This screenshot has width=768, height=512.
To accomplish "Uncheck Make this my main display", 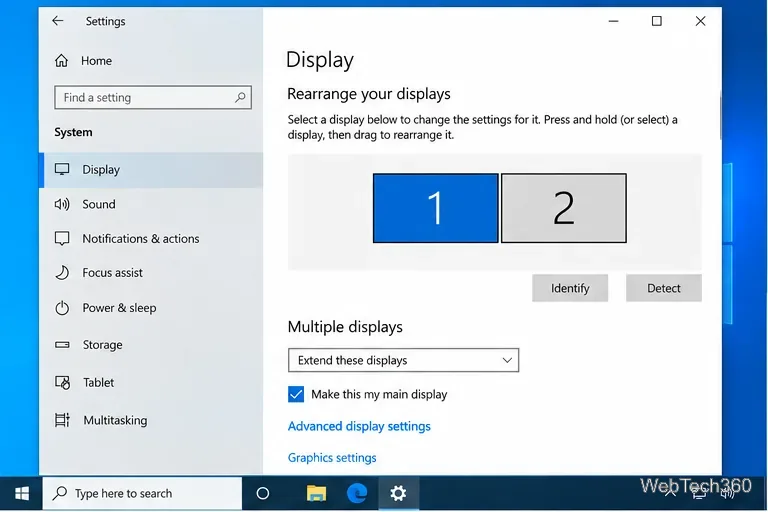I will point(296,394).
